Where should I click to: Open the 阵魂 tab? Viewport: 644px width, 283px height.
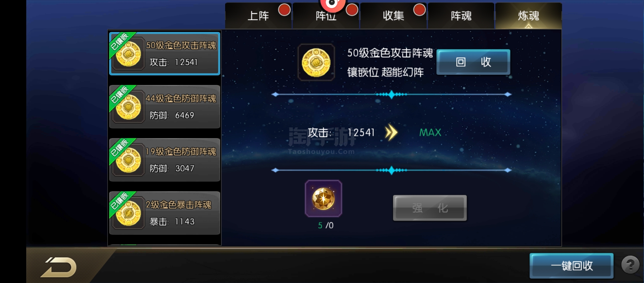pyautogui.click(x=461, y=16)
